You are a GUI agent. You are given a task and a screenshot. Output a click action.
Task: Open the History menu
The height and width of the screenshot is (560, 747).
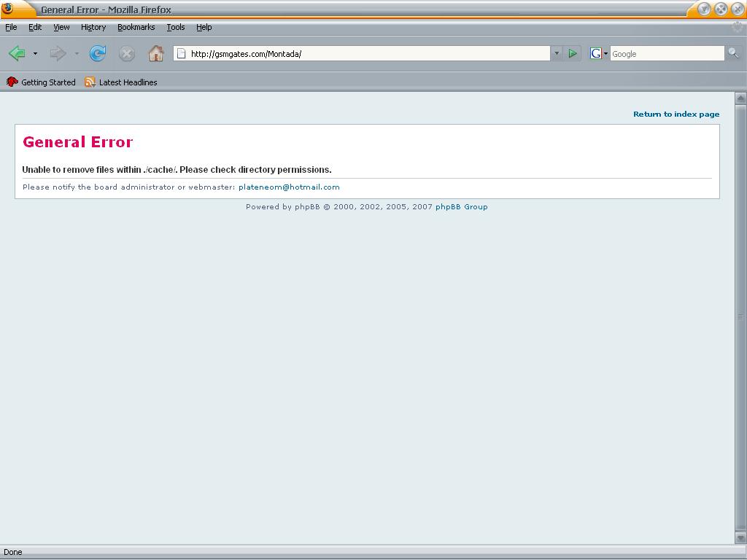93,27
